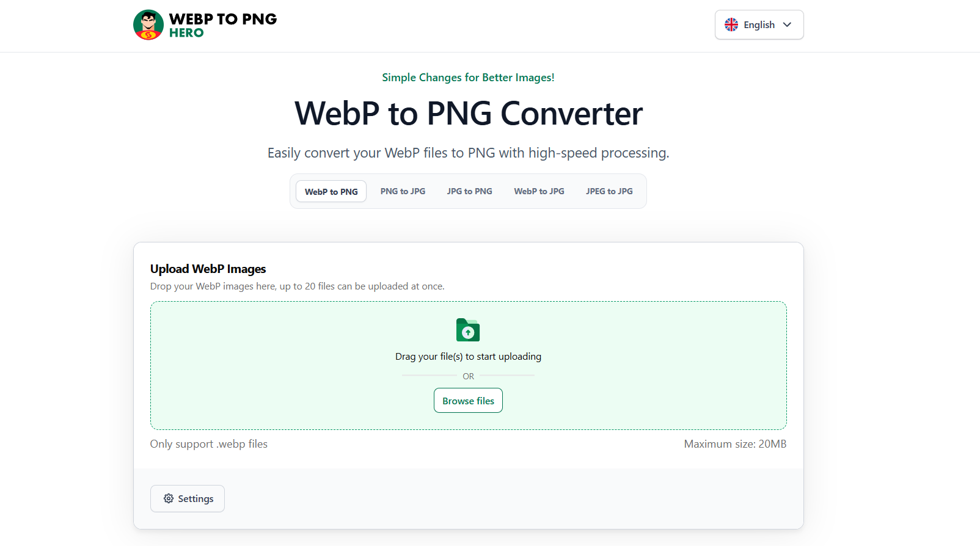The height and width of the screenshot is (546, 980).
Task: Open the Settings button label
Action: click(196, 499)
